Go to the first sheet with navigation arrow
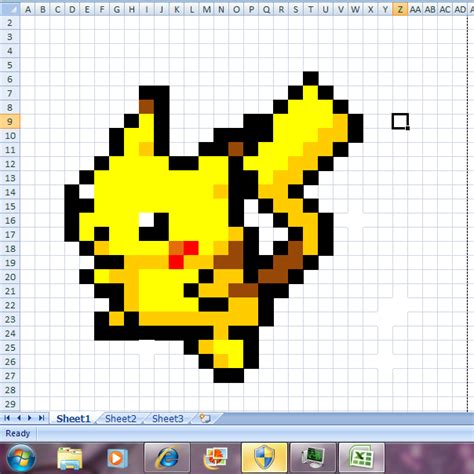 pos(7,418)
